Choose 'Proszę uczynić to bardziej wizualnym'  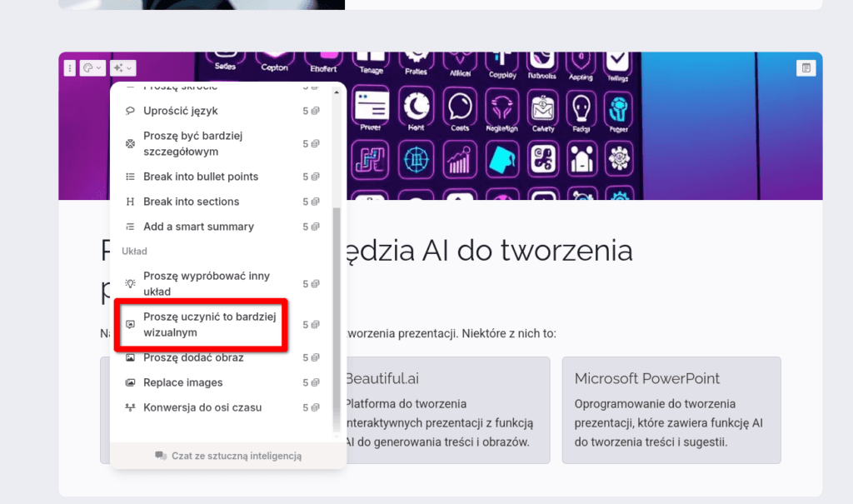click(x=222, y=324)
